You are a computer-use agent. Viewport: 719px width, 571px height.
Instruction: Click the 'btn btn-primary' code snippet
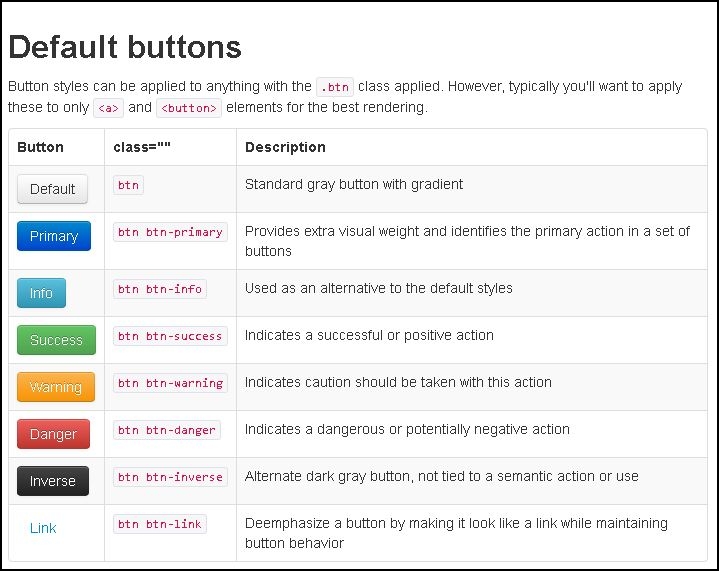pyautogui.click(x=170, y=232)
